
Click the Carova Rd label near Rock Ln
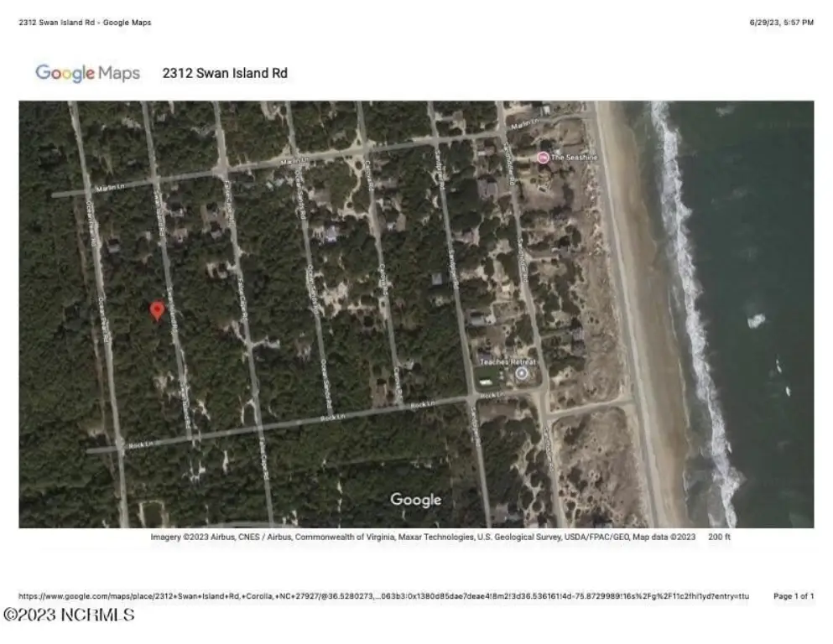[398, 384]
